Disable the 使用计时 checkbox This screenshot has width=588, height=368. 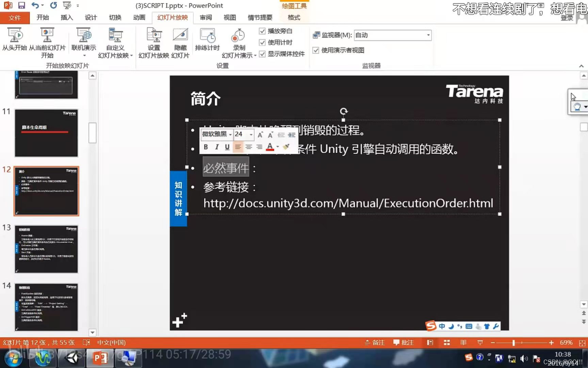coord(262,42)
